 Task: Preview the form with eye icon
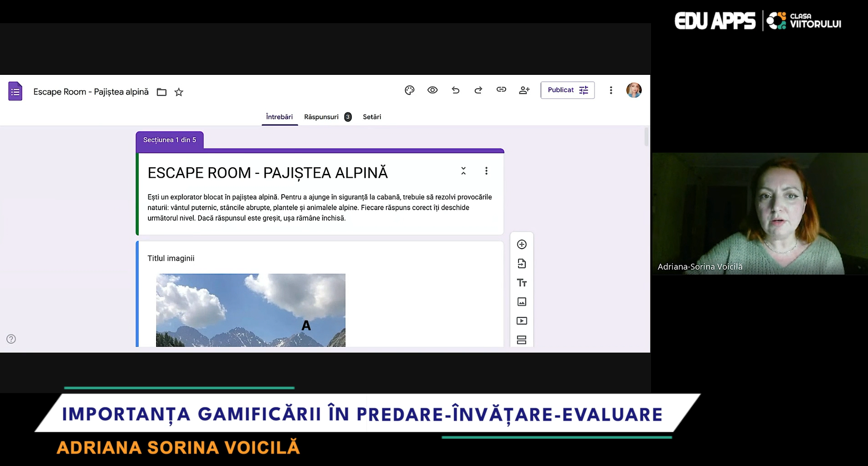[x=433, y=90]
